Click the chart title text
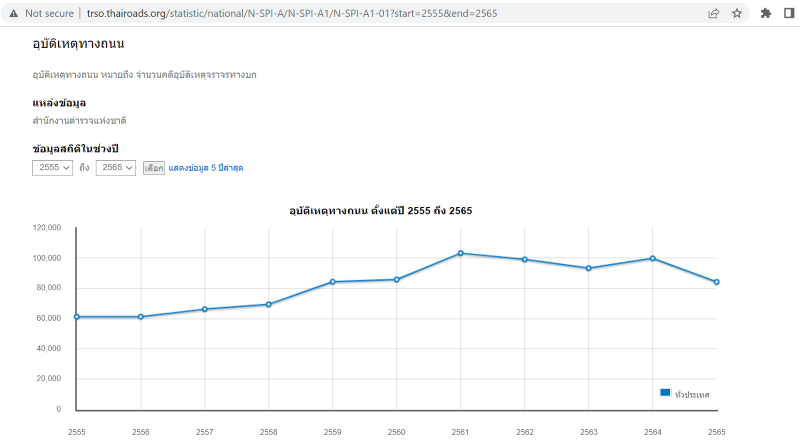The image size is (800, 447). pyautogui.click(x=380, y=210)
